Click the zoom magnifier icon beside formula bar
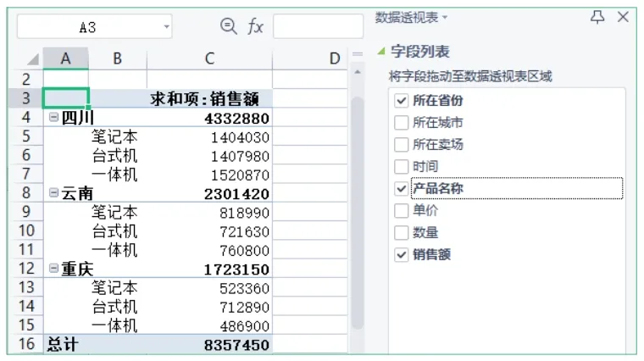Viewport: 644px width, 361px height. tap(228, 27)
